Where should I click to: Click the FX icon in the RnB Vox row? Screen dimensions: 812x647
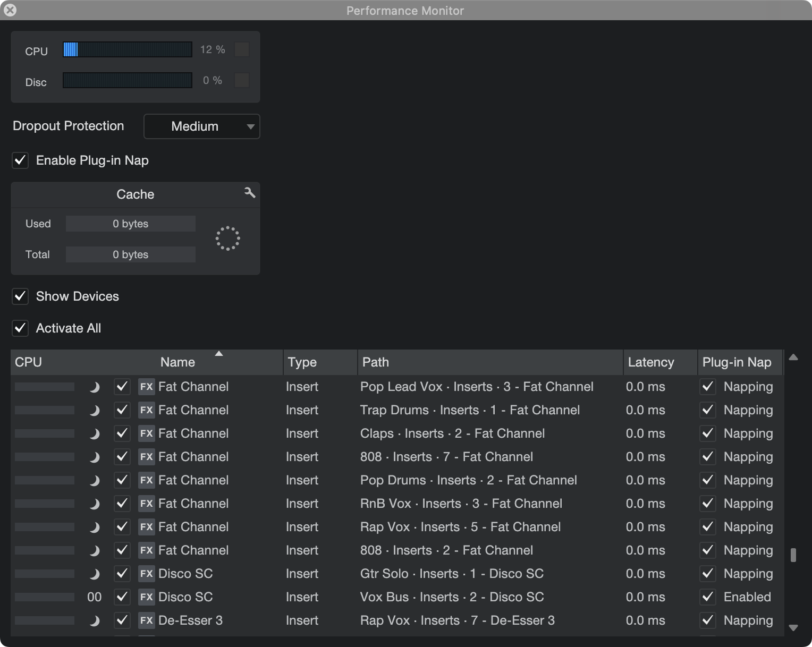146,504
